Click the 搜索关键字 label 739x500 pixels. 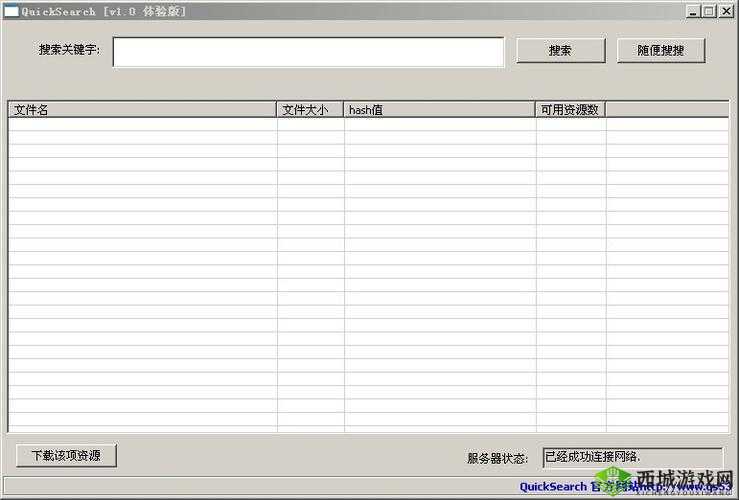pyautogui.click(x=69, y=50)
